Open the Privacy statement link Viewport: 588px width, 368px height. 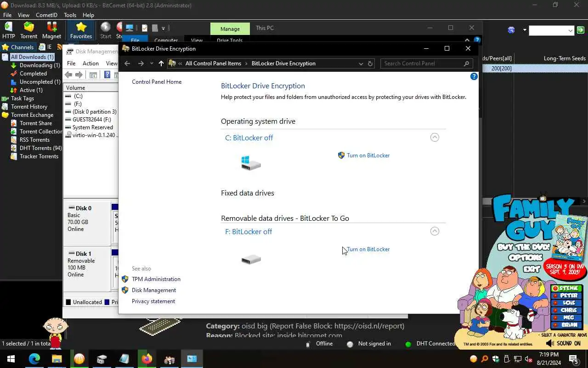(153, 301)
